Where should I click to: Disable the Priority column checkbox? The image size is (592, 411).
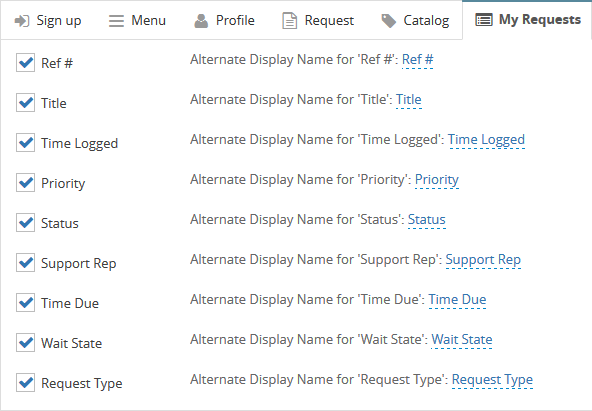[x=25, y=183]
